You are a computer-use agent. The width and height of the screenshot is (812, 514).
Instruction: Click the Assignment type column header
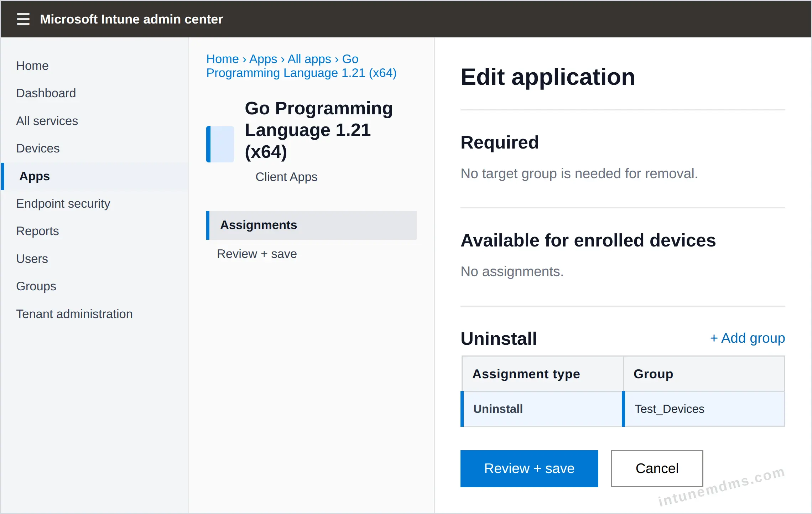[x=542, y=374]
